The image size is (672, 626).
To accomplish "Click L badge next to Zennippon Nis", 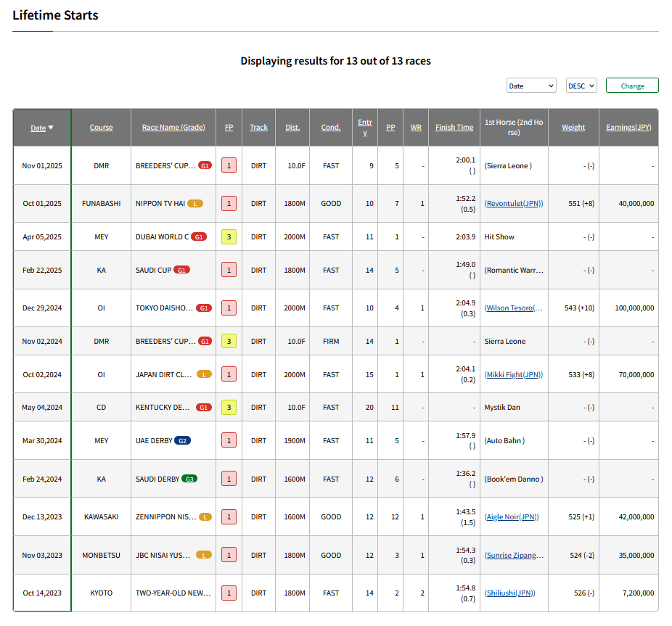I will [x=205, y=516].
